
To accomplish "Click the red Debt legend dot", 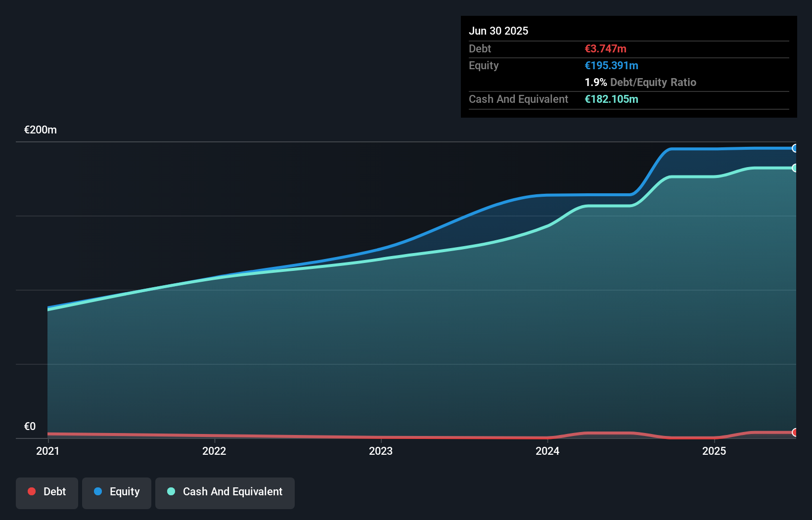I will 32,492.
